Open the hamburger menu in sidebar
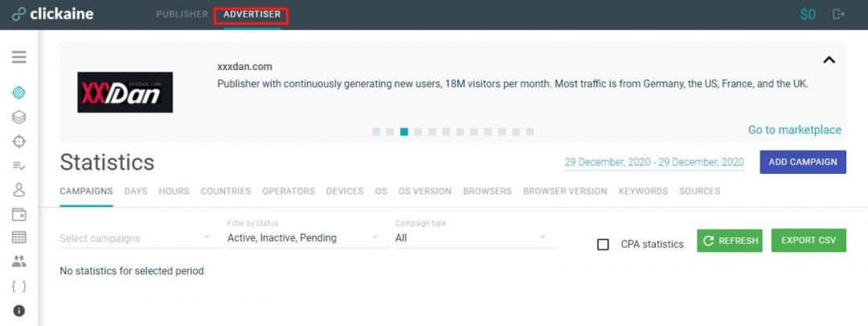This screenshot has height=326, width=868. pyautogui.click(x=19, y=57)
